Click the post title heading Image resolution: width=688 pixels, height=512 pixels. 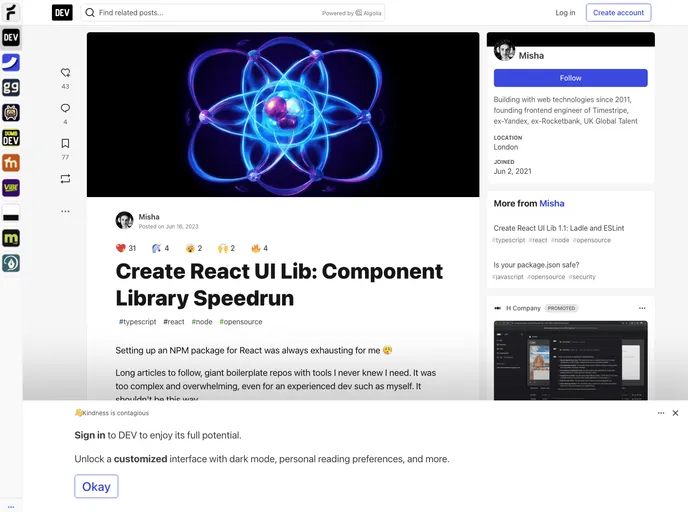(279, 285)
